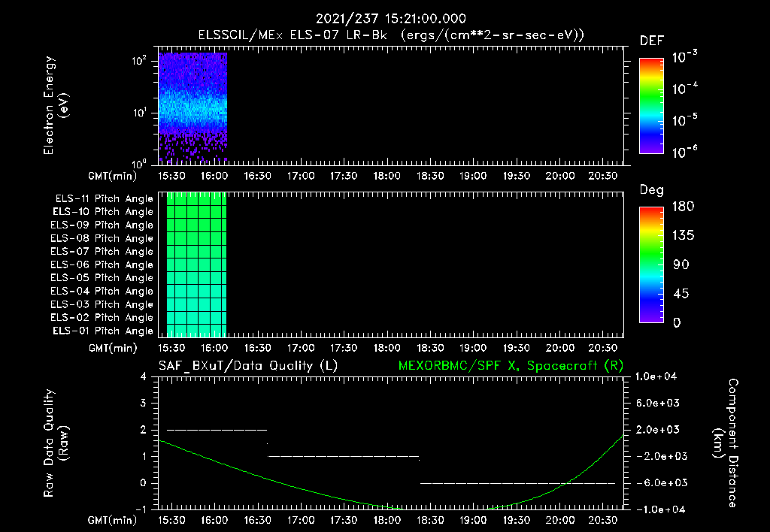Select the ELS-06 Pitch Angle row label

(x=102, y=264)
